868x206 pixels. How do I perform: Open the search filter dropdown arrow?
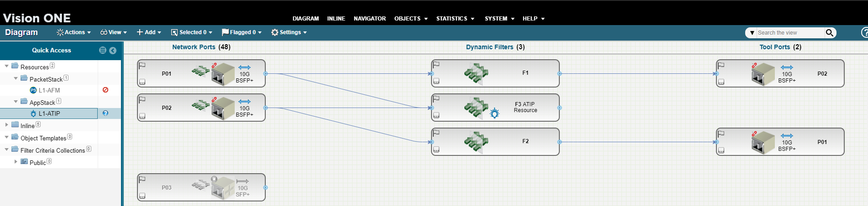click(752, 33)
